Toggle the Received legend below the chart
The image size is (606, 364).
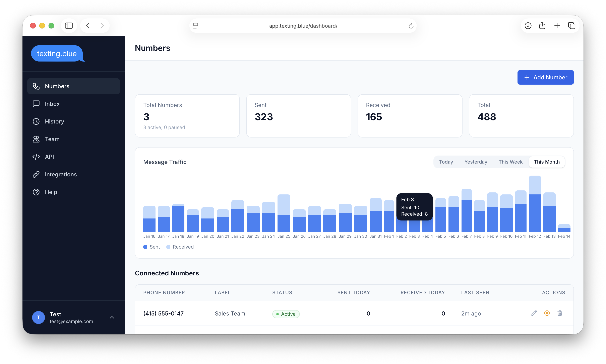180,247
